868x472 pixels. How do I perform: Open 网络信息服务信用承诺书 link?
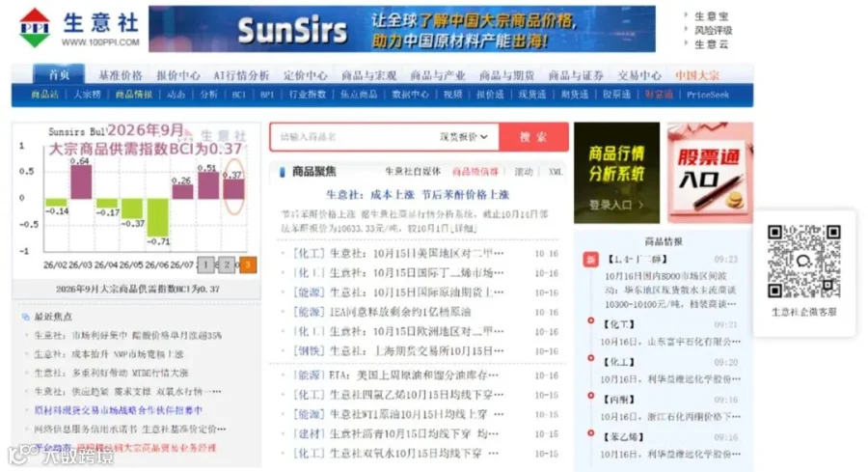click(86, 430)
